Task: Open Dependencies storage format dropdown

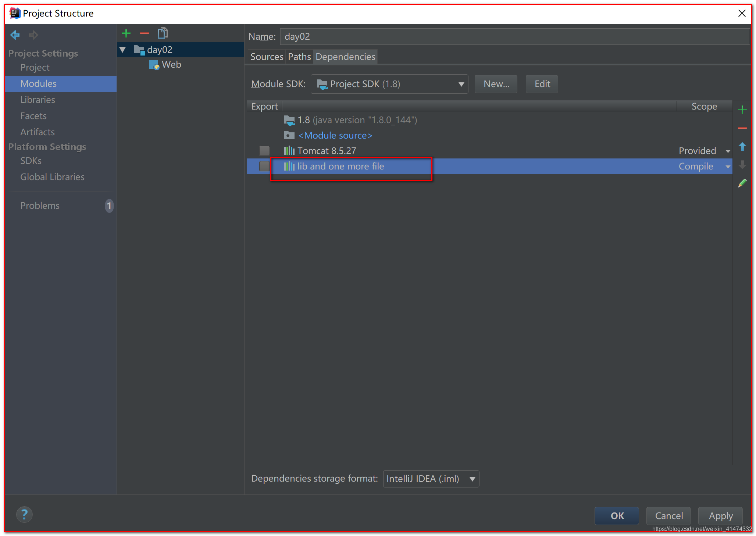Action: [x=473, y=479]
